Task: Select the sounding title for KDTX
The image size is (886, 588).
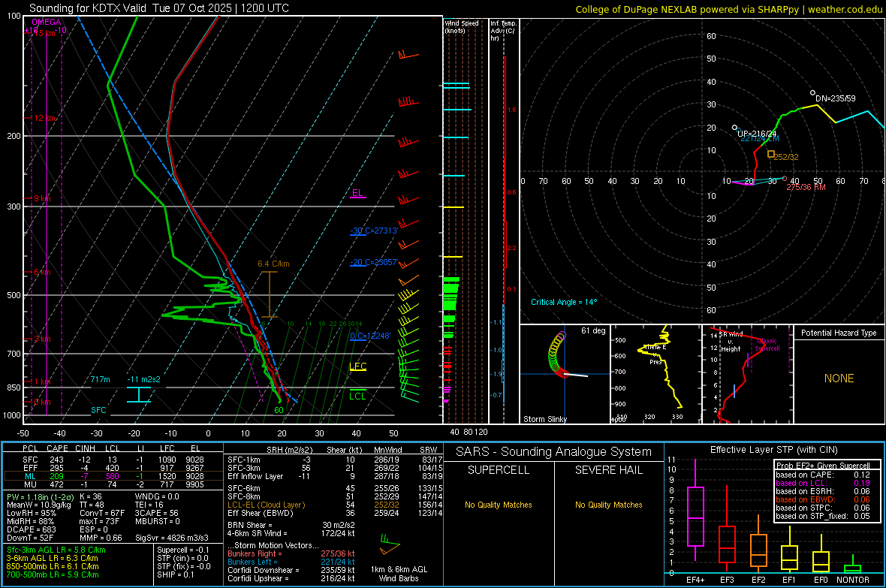Action: (x=158, y=8)
